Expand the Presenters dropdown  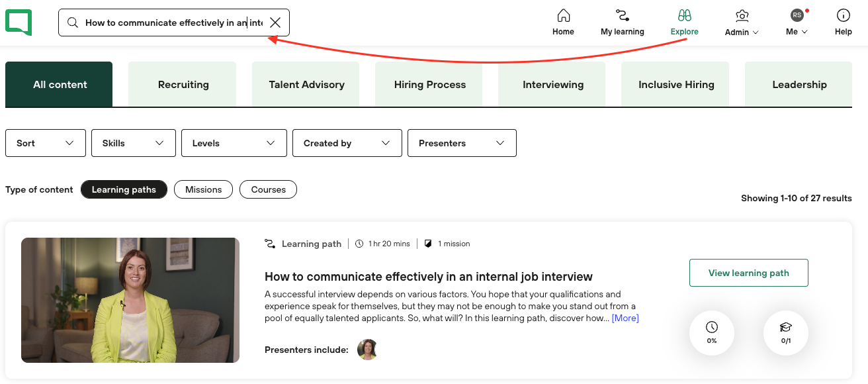click(x=462, y=143)
